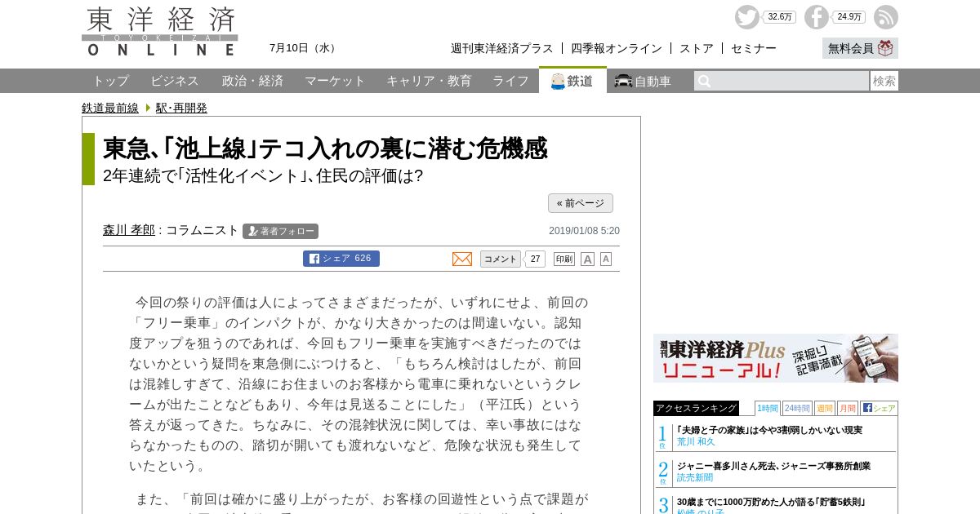Click the 著者フォロー follow button
Viewport: 980px width, 514px height.
(x=280, y=231)
